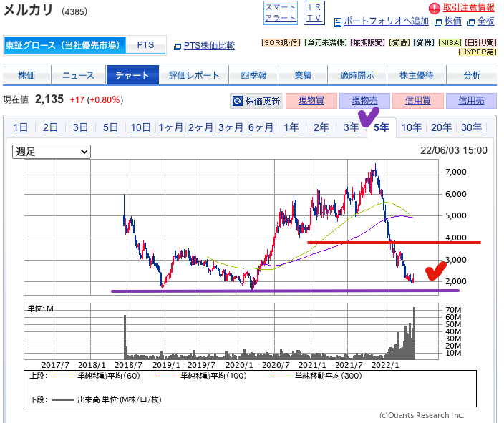The width and height of the screenshot is (504, 423).
Task: Select 東証グロース market tab
Action: [x=64, y=45]
